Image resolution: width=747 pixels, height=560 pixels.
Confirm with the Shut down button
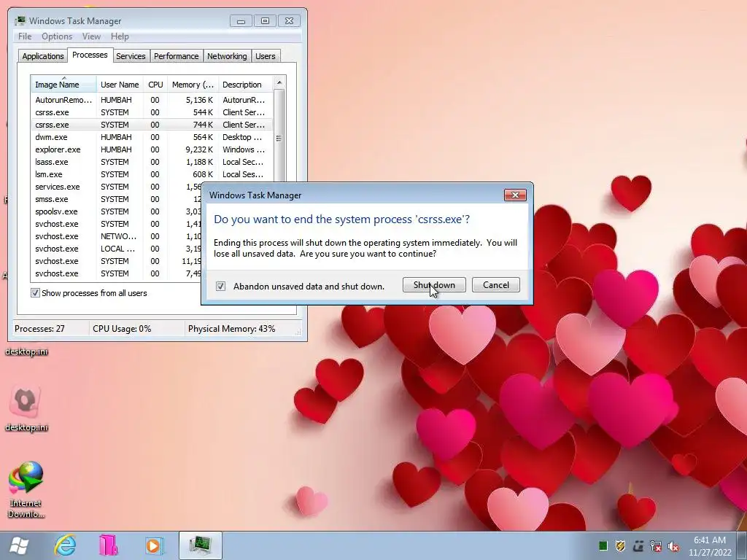(434, 285)
